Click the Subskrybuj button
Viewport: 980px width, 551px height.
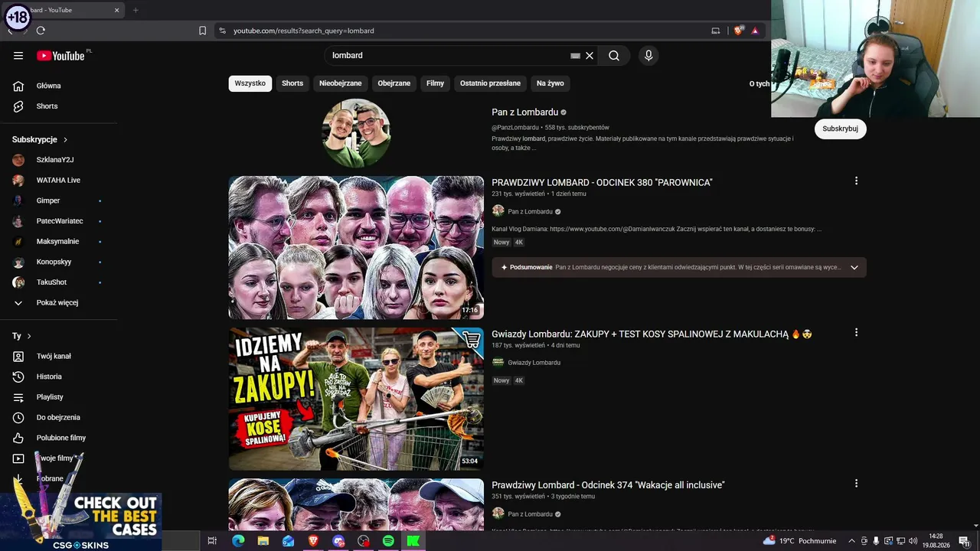point(840,129)
